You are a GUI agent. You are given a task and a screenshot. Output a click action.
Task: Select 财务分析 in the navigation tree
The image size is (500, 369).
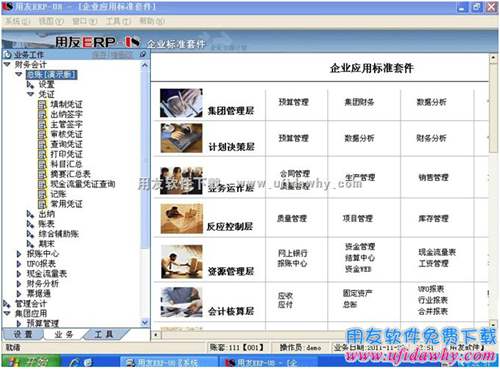pos(43,284)
